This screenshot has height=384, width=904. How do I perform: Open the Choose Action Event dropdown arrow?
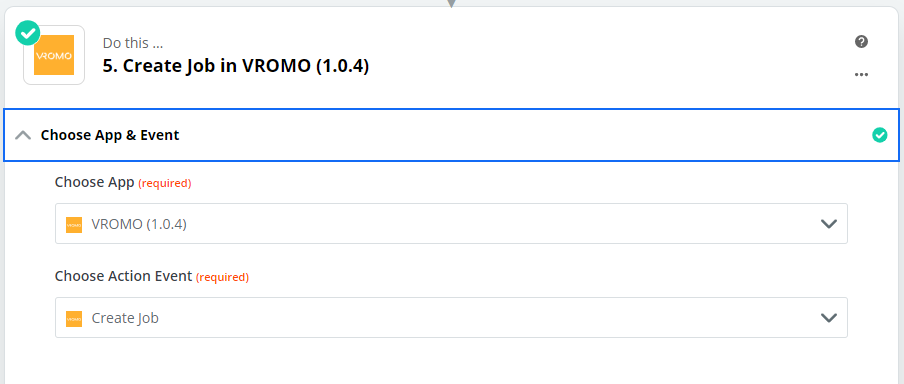(828, 318)
